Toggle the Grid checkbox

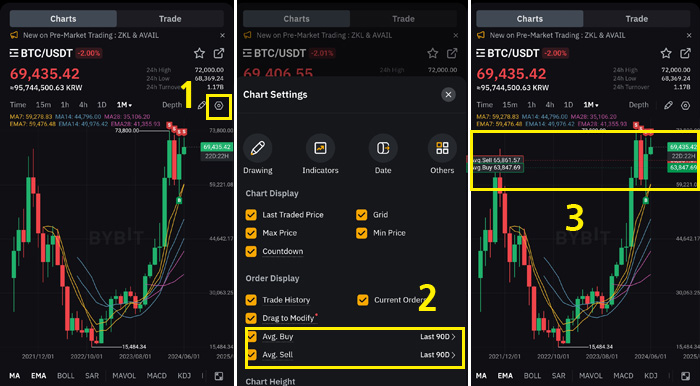tap(362, 215)
